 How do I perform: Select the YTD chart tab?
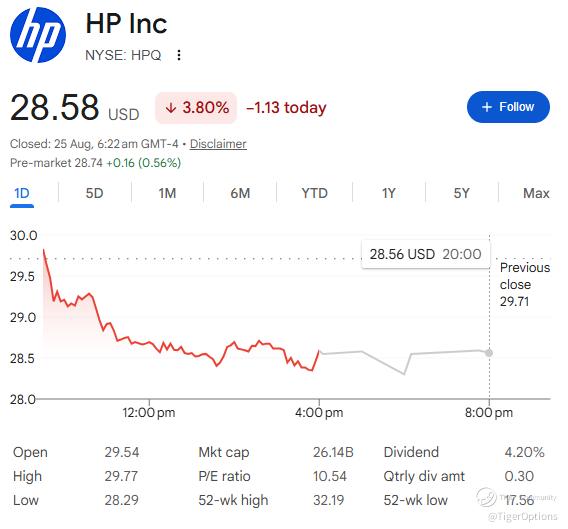(x=314, y=193)
